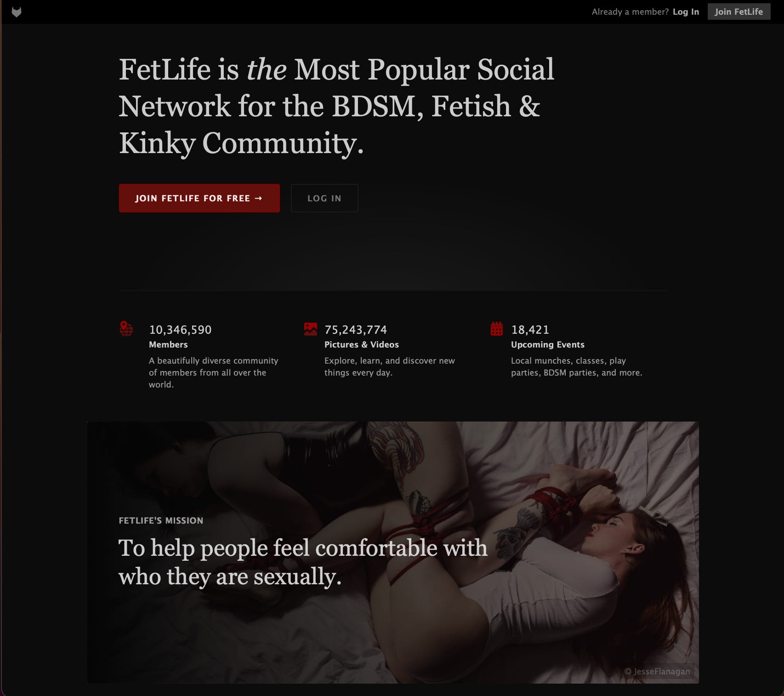
Task: Click the 10,346,590 members count
Action: point(181,330)
